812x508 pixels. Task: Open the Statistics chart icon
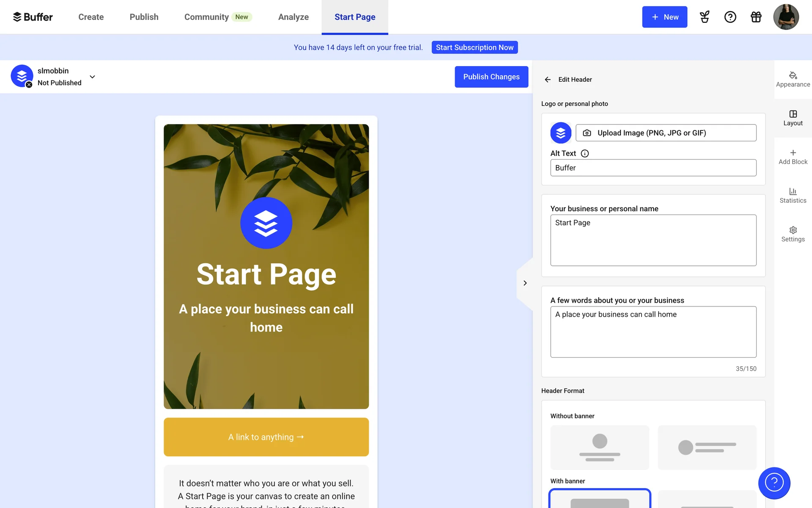[793, 191]
